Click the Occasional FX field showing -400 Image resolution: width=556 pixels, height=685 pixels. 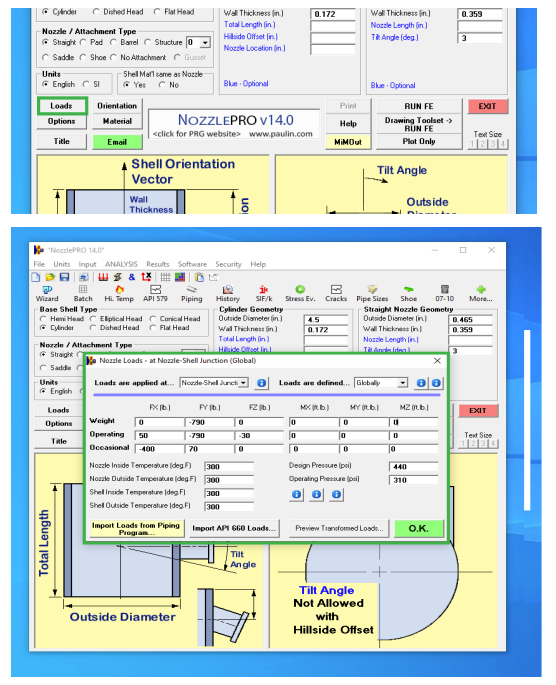pyautogui.click(x=160, y=449)
